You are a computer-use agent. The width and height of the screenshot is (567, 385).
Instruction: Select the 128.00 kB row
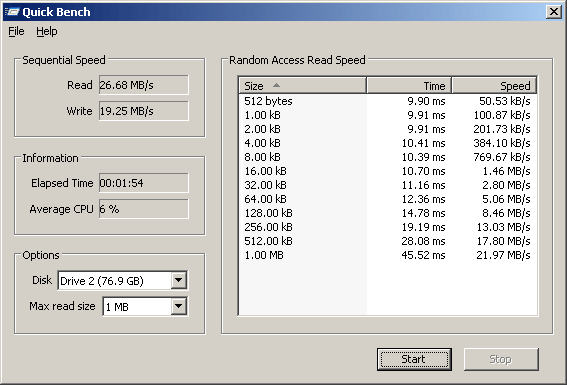[x=388, y=213]
